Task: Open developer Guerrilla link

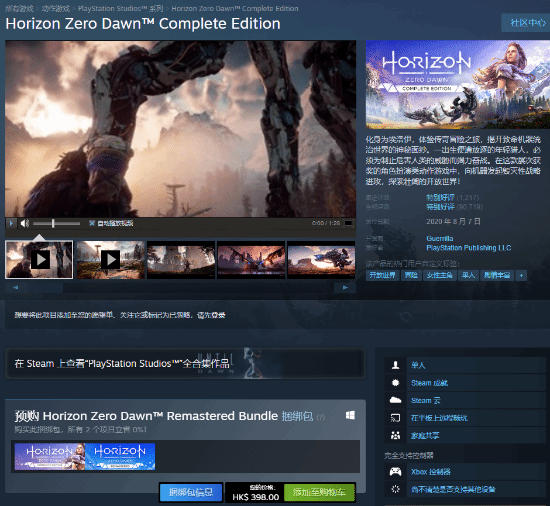Action: [440, 238]
